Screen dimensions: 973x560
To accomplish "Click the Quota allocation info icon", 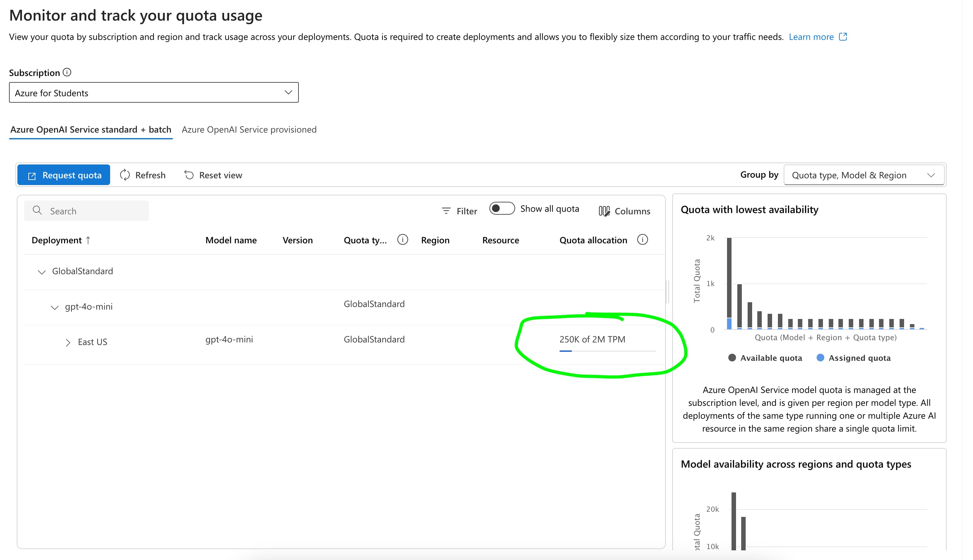I will coord(642,240).
